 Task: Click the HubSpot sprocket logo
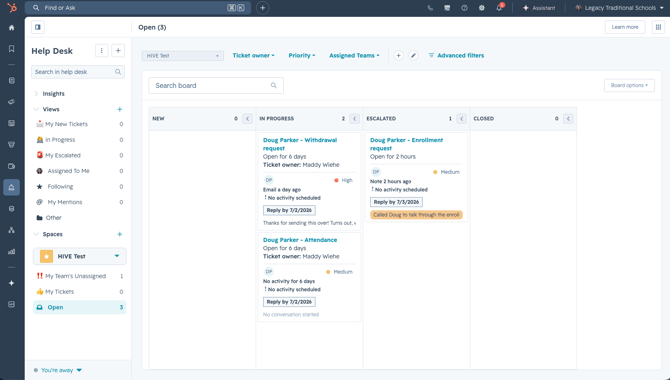point(12,7)
